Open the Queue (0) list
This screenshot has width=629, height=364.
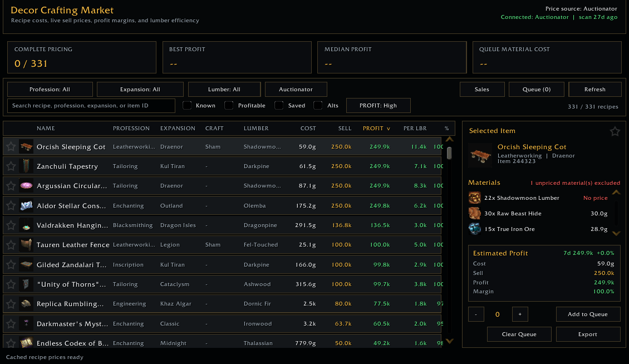click(x=537, y=90)
